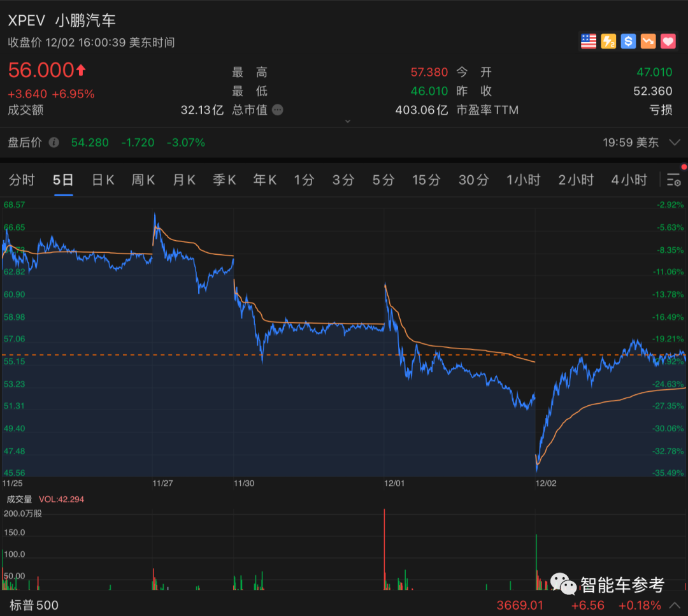This screenshot has height=616, width=688.
Task: Tap the high price 57.380
Action: (x=429, y=72)
